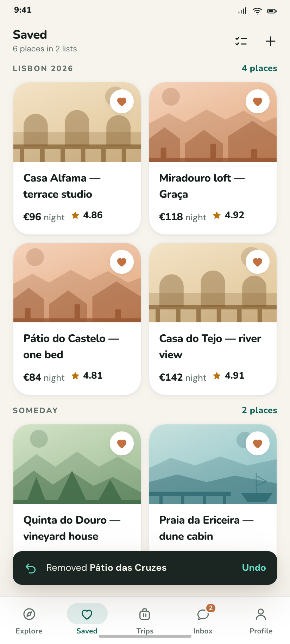Open the Miradouro loft — Graça listing title
This screenshot has width=290, height=644.
point(202,186)
